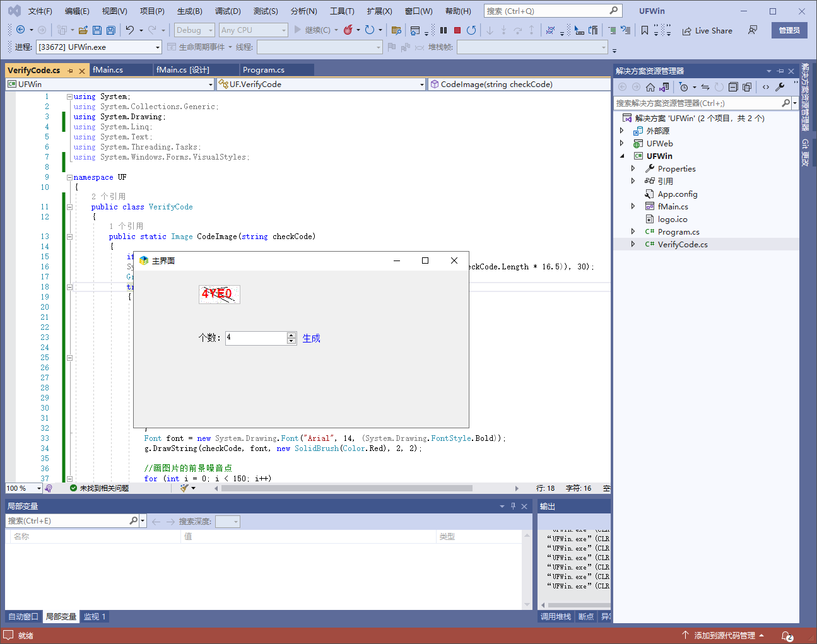The image size is (817, 644).
Task: Click the comment selected lines icon
Action: (612, 30)
